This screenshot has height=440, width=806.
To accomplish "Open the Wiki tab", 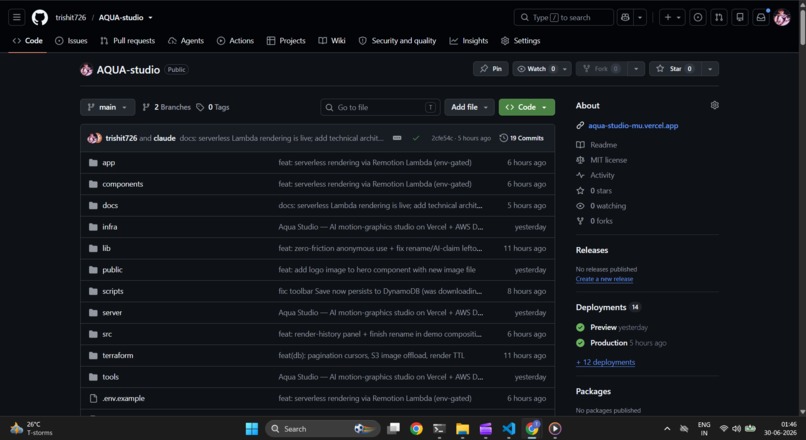I will point(332,41).
